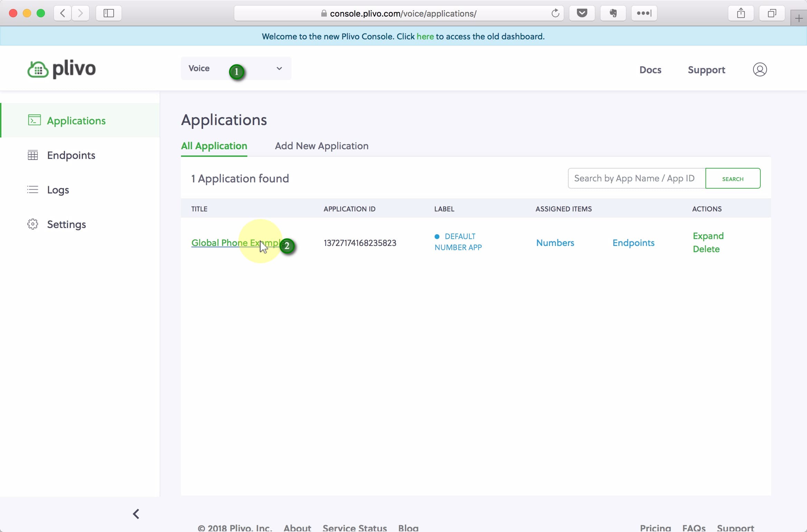Click the Logs sidebar icon
This screenshot has height=532, width=807.
33,189
